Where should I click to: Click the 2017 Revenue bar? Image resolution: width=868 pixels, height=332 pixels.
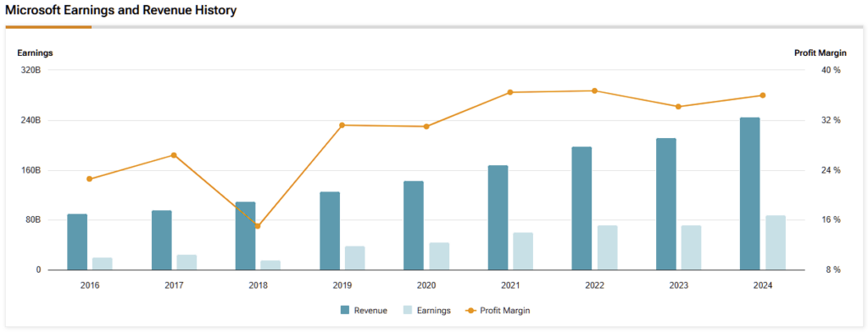162,241
